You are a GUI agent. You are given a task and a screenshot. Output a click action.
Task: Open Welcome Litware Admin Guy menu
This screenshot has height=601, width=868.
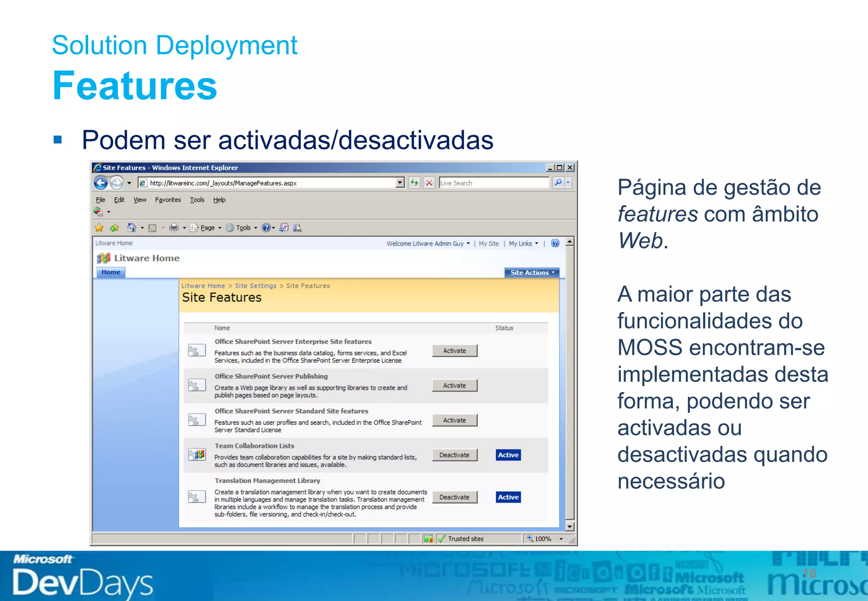pyautogui.click(x=428, y=244)
